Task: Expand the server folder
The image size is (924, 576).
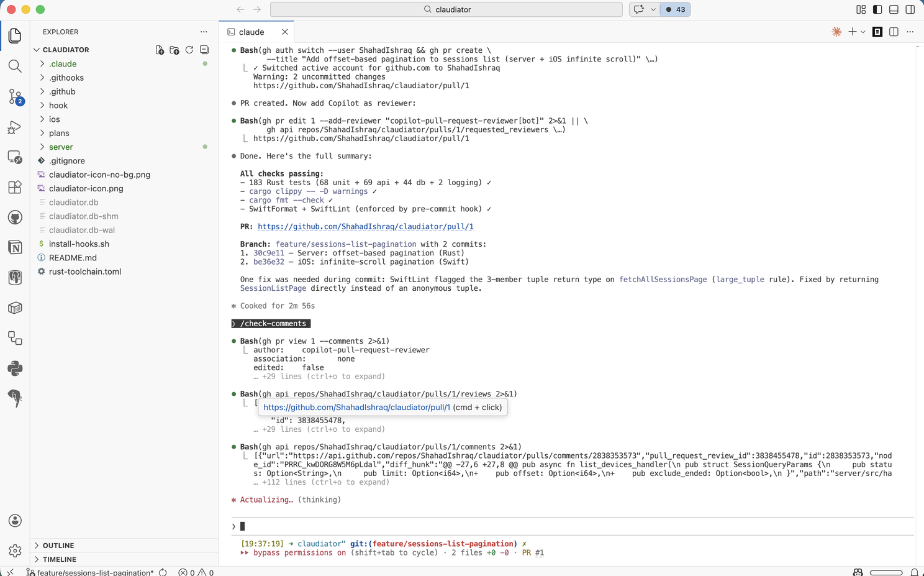Action: (x=61, y=147)
